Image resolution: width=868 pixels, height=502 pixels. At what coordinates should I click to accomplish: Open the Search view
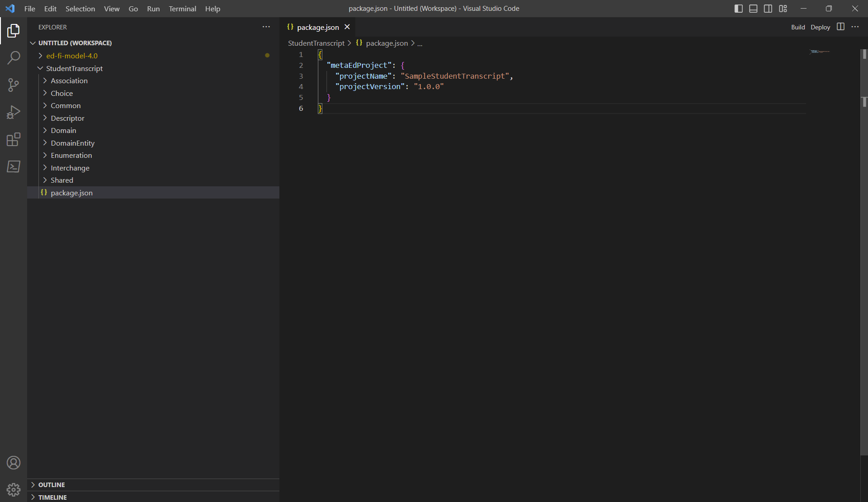14,58
